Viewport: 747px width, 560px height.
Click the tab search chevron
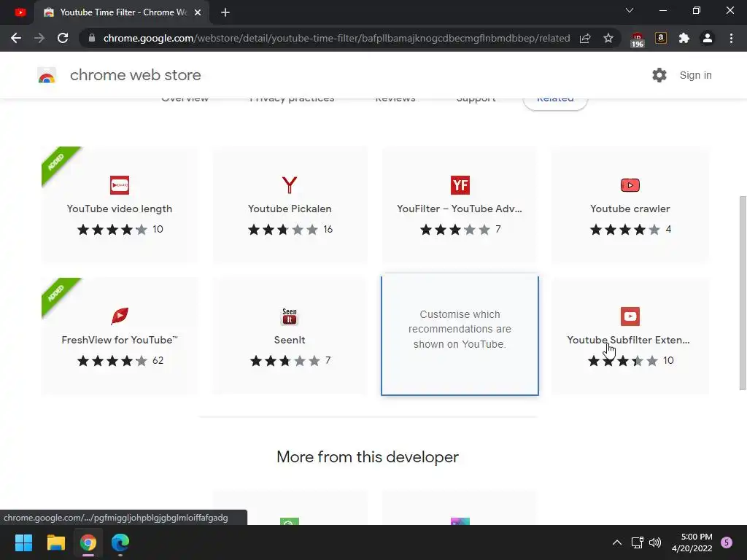(x=630, y=10)
